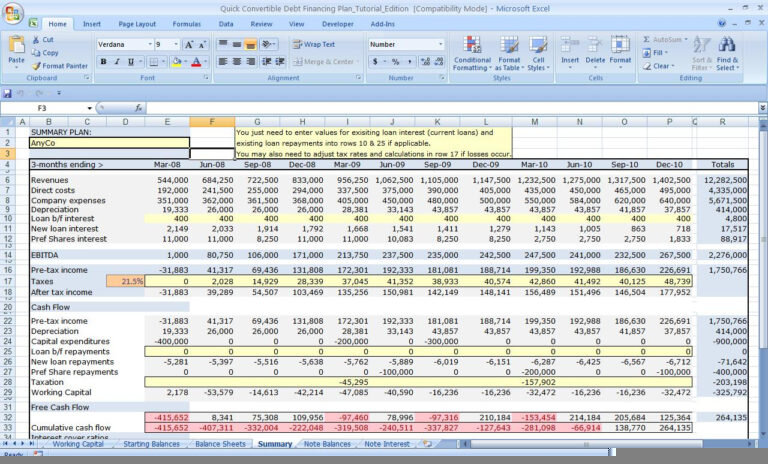This screenshot has width=768, height=464.
Task: Open the font name Verdana dropdown
Action: point(150,45)
